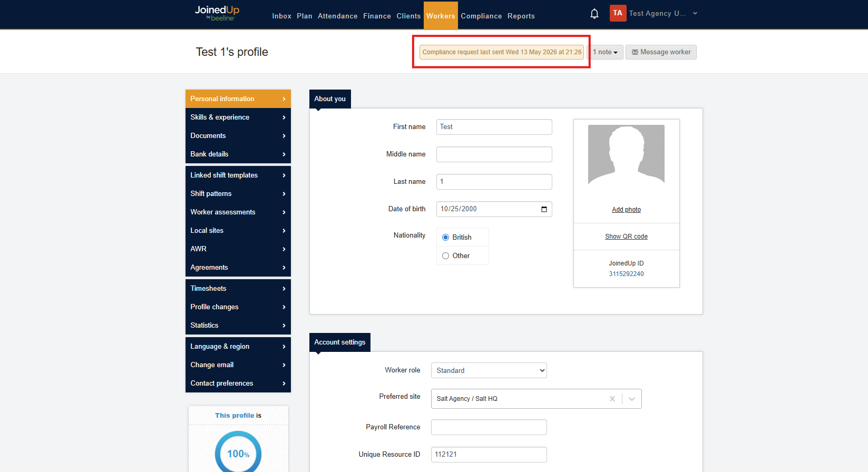Open the Reports menu
Image resolution: width=868 pixels, height=472 pixels.
coord(521,16)
